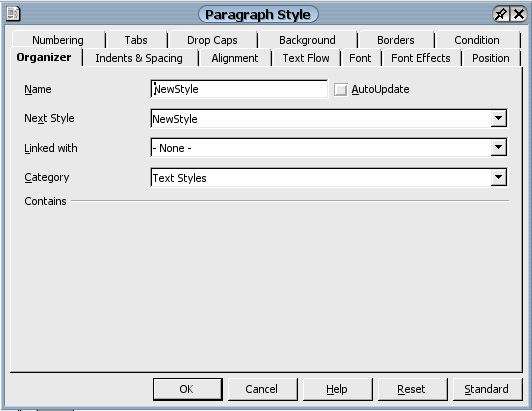Expand the Next Style dropdown arrow

click(498, 118)
